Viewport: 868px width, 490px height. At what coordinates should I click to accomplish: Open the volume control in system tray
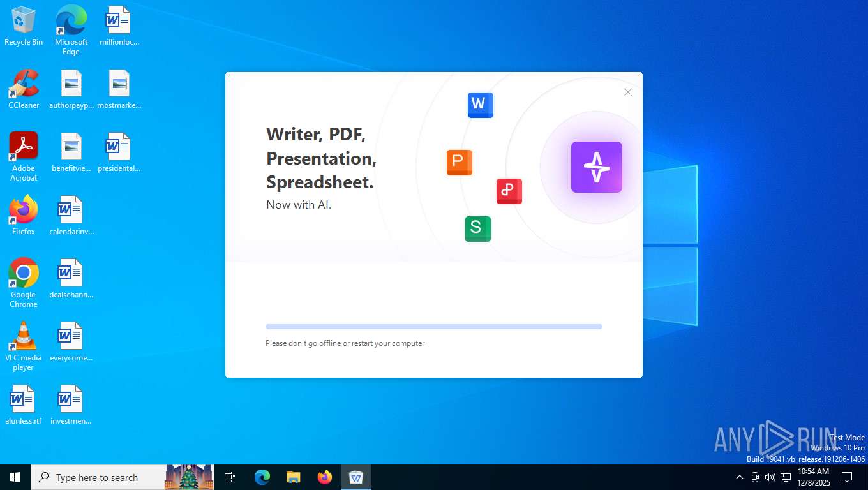[x=770, y=477]
